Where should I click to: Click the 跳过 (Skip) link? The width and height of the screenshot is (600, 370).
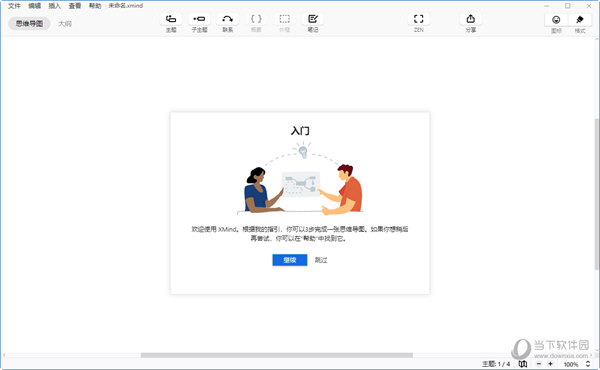click(321, 260)
